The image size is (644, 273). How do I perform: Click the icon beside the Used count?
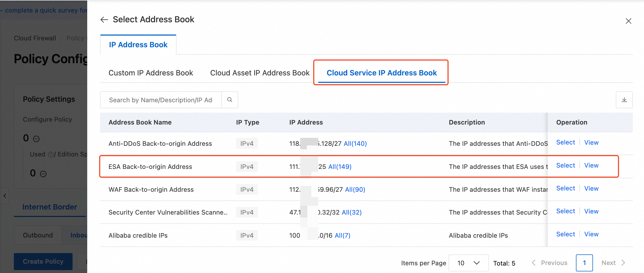click(43, 174)
